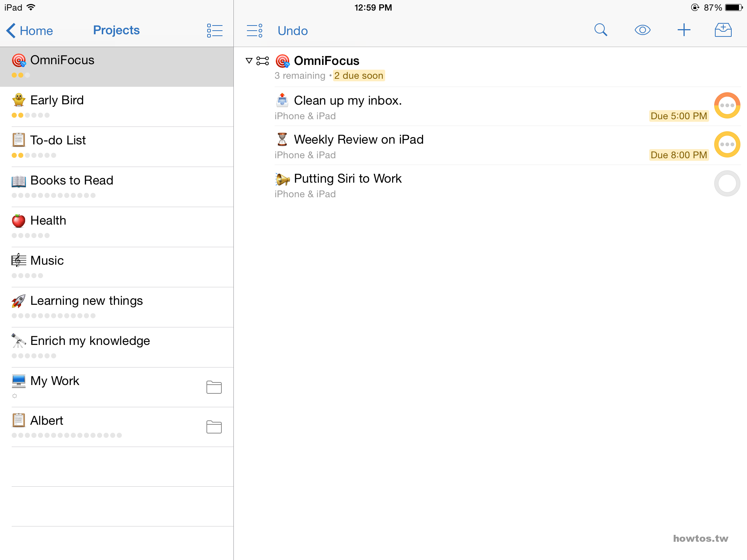Click the hourglass icon beside Weekly Review
Image resolution: width=747 pixels, height=560 pixels.
[282, 139]
